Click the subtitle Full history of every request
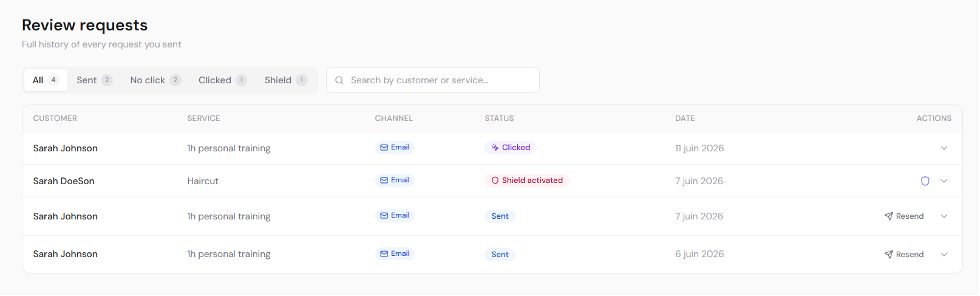Screen dimensions: 980x296 [101, 44]
